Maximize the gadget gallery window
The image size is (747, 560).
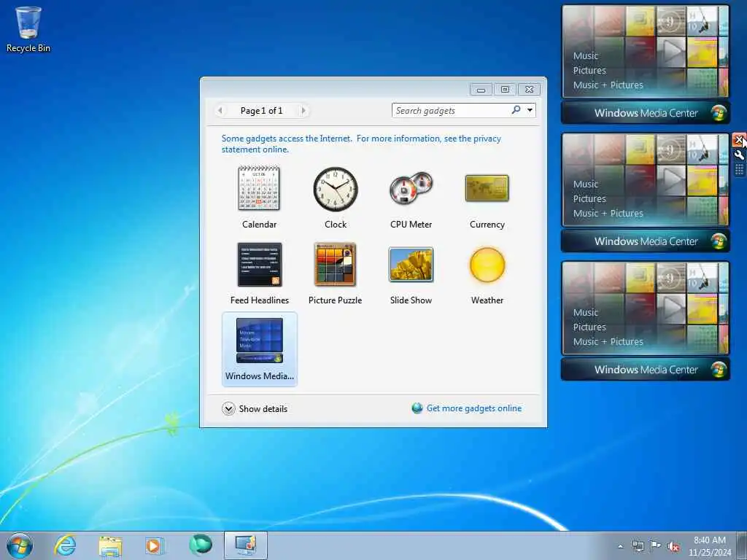pyautogui.click(x=505, y=90)
